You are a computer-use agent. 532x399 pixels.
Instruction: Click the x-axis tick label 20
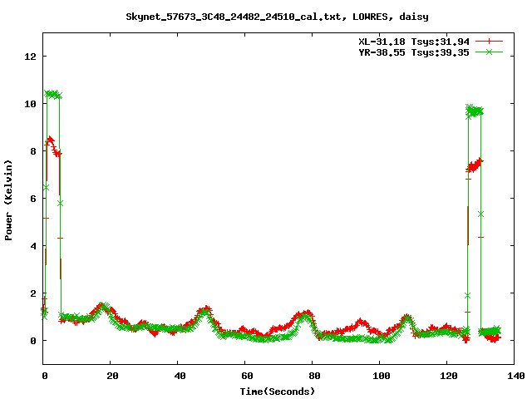[x=112, y=376]
